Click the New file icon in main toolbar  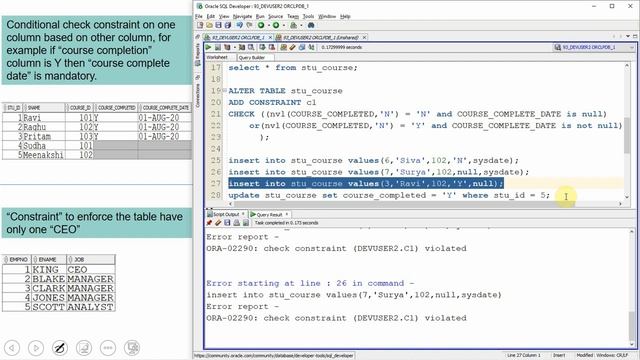[x=200, y=25]
